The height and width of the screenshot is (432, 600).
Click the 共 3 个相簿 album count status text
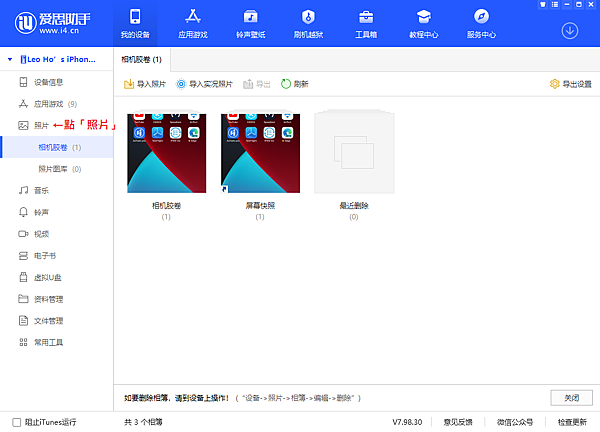pyautogui.click(x=143, y=422)
